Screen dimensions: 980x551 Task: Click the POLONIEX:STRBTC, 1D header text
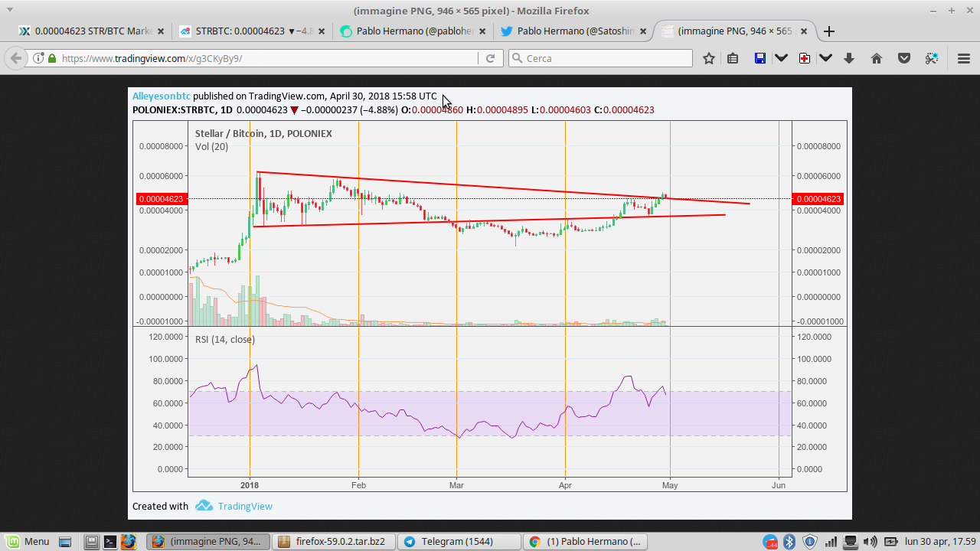point(182,110)
